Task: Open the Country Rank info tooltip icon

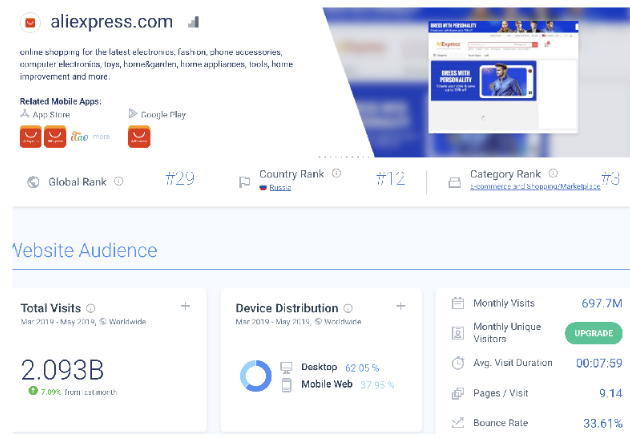Action: coord(336,173)
